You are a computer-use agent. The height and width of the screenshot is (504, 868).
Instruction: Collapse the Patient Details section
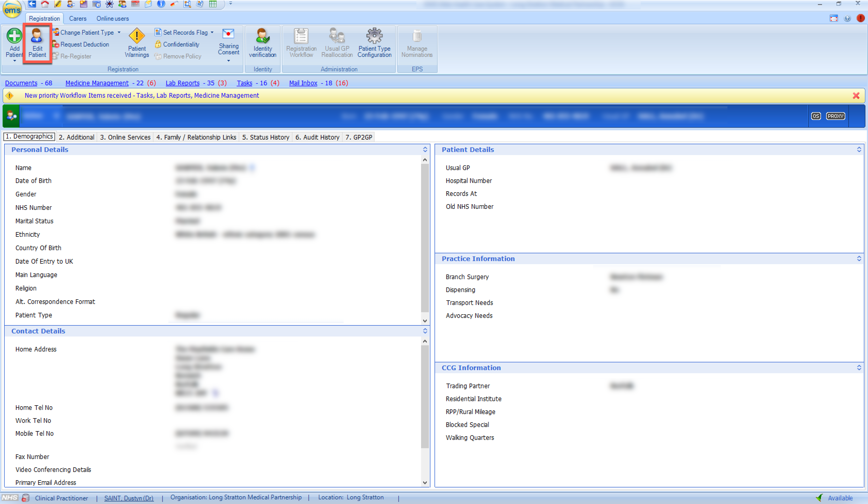pos(859,150)
